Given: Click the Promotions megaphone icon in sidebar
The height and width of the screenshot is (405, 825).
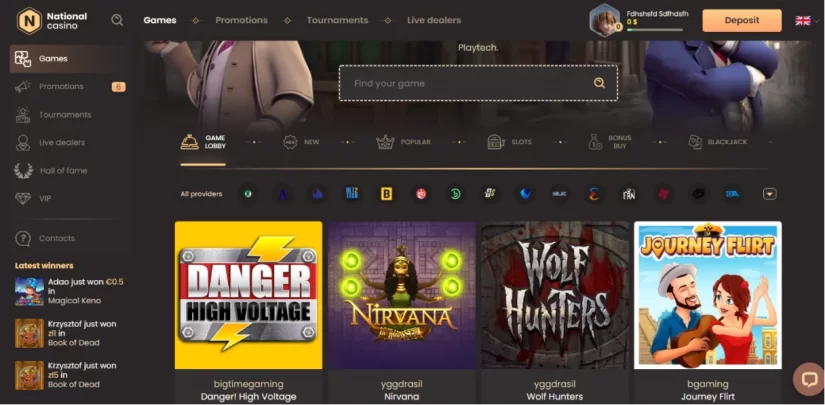Looking at the screenshot, I should (x=23, y=87).
